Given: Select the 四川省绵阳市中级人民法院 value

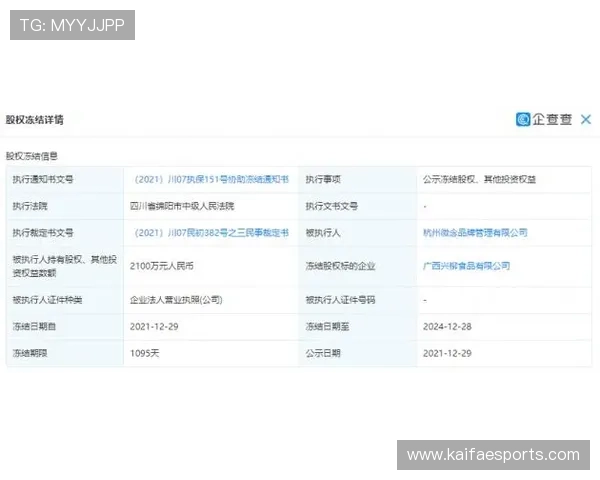Looking at the screenshot, I should 182,206.
